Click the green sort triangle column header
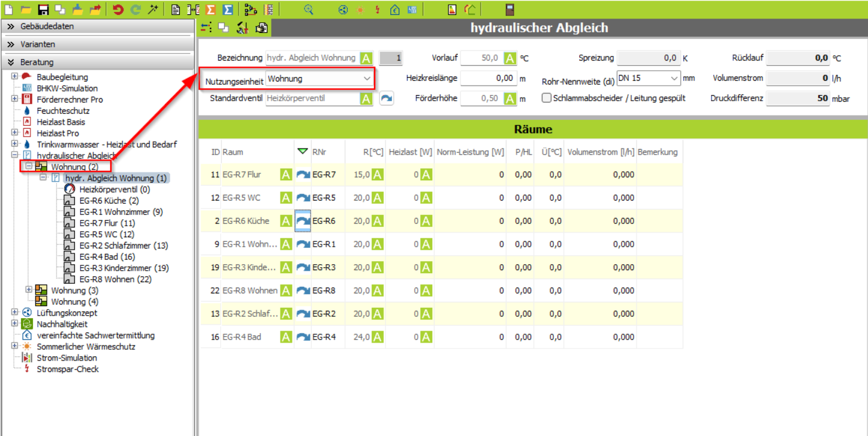Viewport: 868px width, 436px height. (x=303, y=152)
